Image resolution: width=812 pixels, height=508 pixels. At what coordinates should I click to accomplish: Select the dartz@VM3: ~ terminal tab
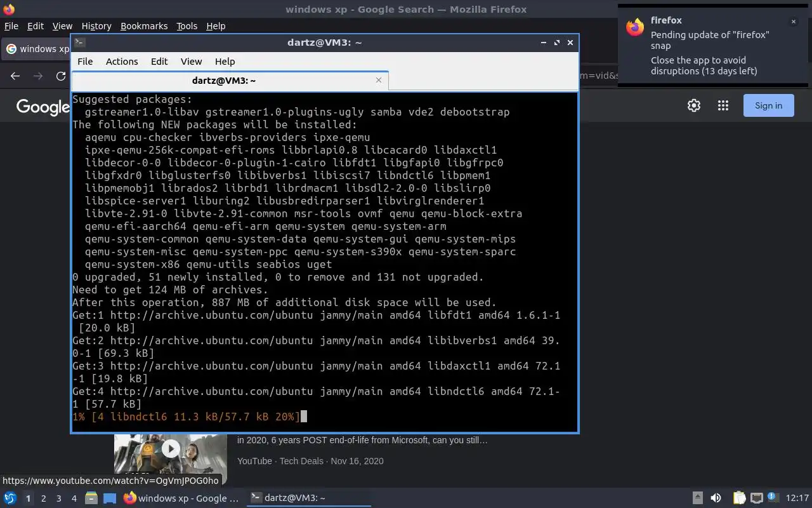[224, 81]
